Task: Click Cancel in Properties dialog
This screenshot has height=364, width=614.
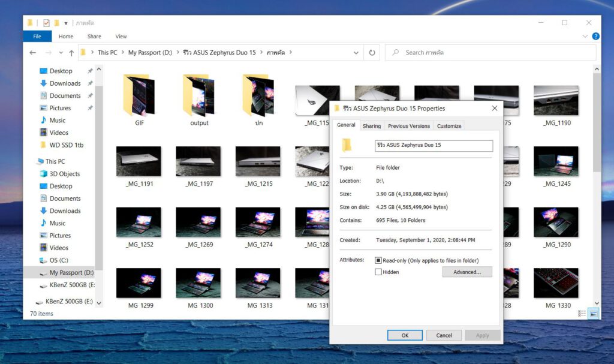Action: (x=444, y=335)
